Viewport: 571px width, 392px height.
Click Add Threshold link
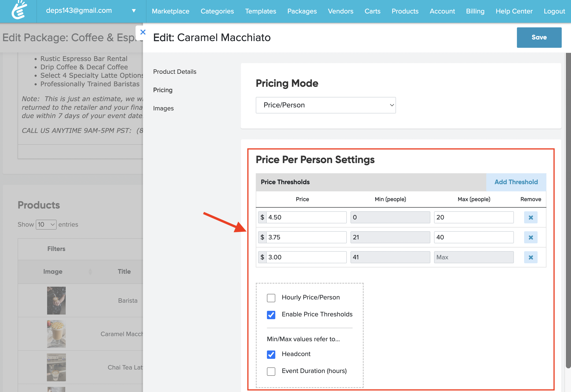click(516, 182)
